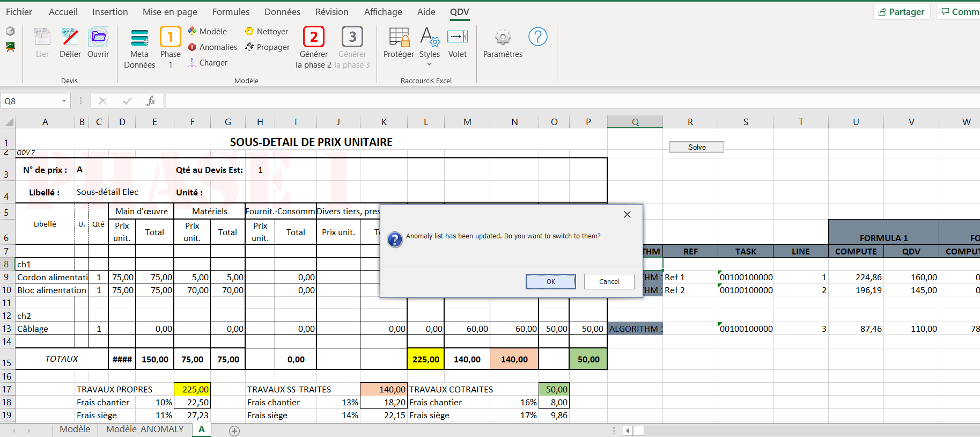
Task: Open the help question mark icon
Action: point(537,37)
